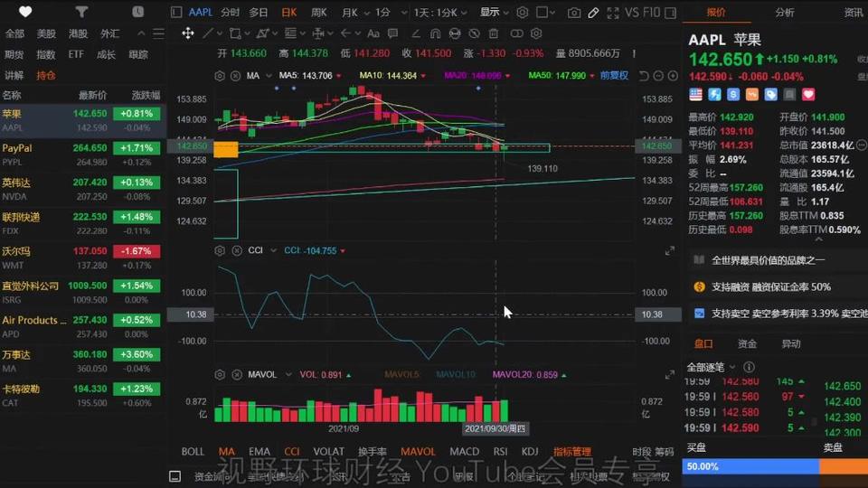
Task: Open the clock history icon in sidebar
Action: pos(137,12)
